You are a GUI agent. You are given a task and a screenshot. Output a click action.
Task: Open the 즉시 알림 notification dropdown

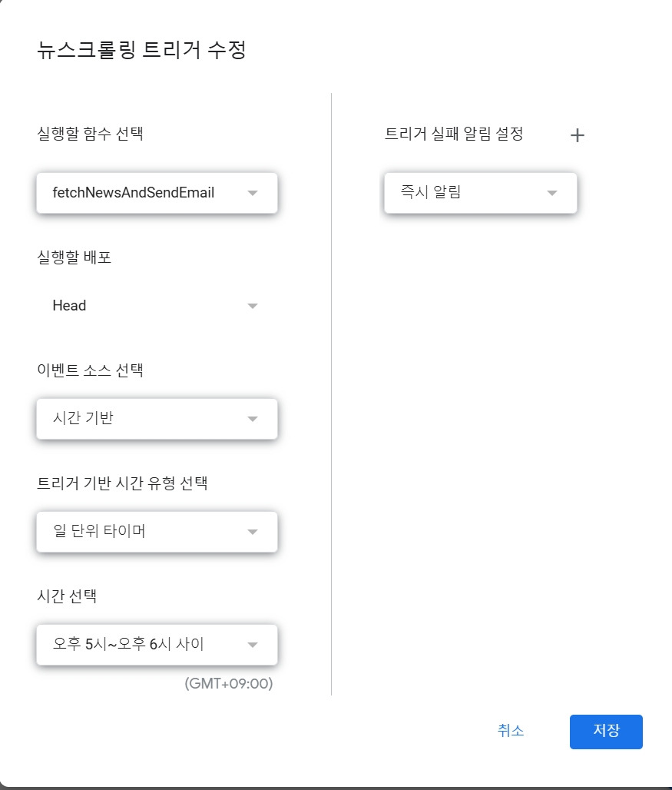click(481, 193)
